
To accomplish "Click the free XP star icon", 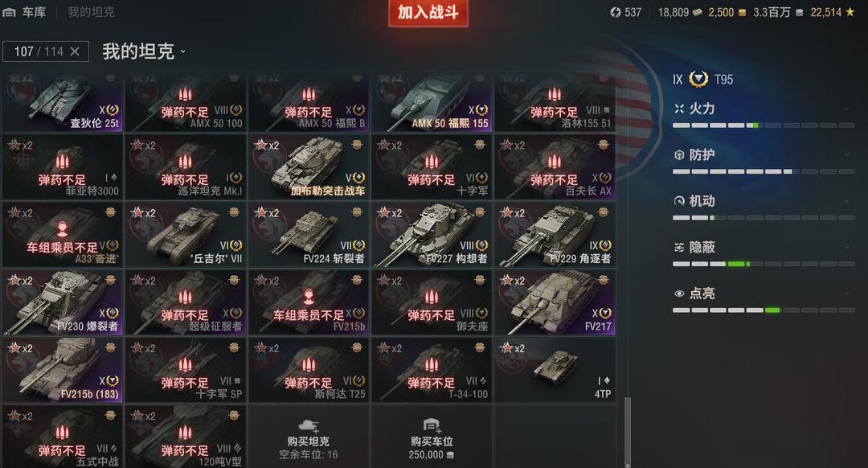I will (x=850, y=12).
